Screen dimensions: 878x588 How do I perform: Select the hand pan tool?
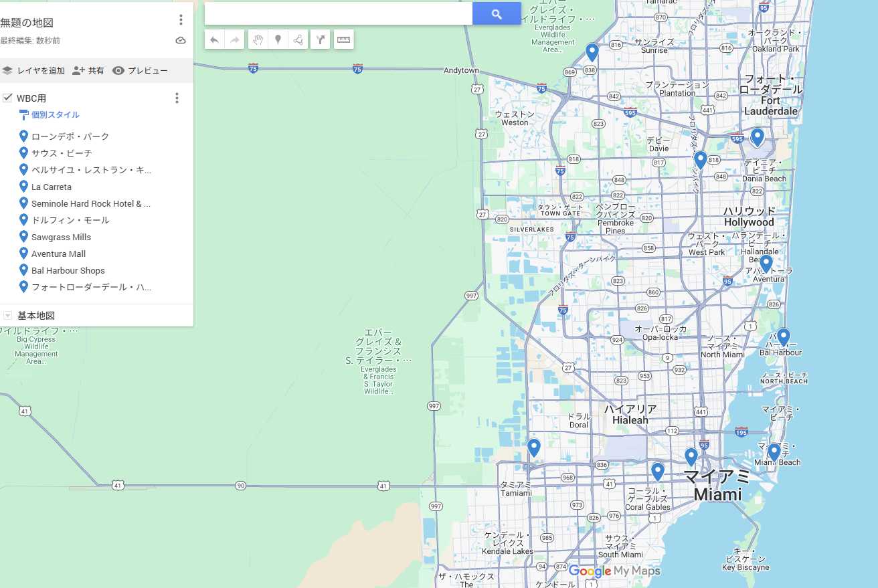click(x=258, y=40)
